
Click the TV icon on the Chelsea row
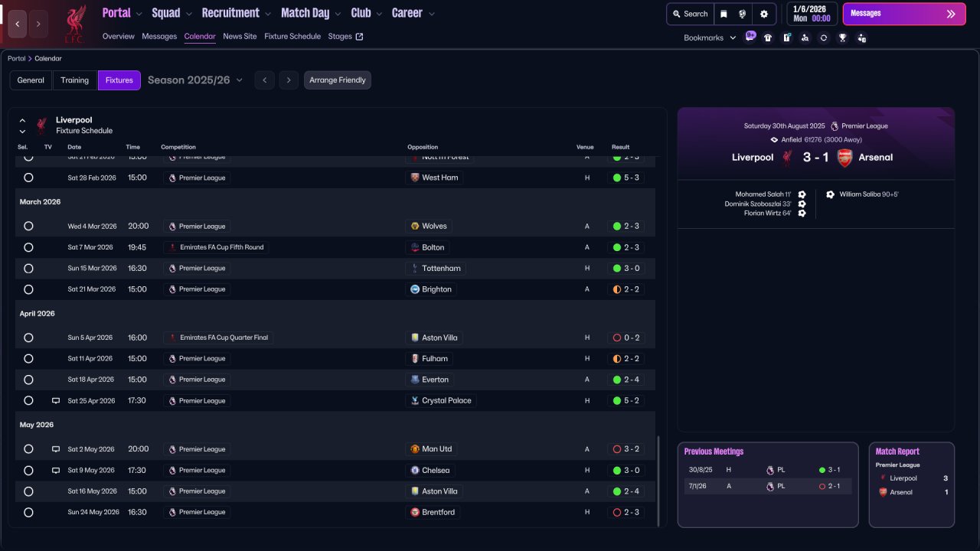tap(56, 470)
